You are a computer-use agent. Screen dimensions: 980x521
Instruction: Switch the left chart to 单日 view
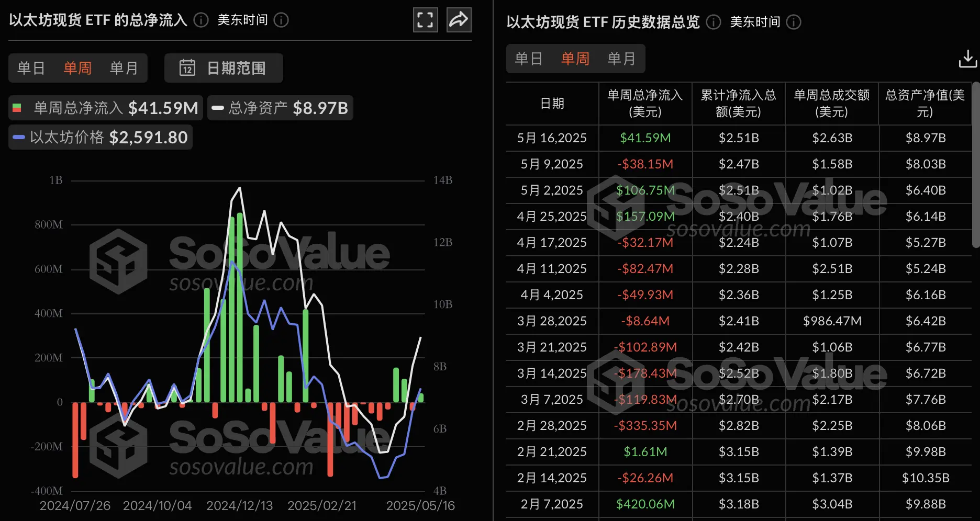31,68
